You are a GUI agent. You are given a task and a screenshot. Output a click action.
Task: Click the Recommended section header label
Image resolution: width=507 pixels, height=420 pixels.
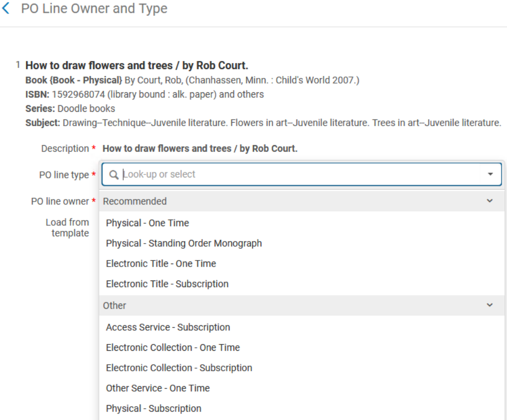135,202
